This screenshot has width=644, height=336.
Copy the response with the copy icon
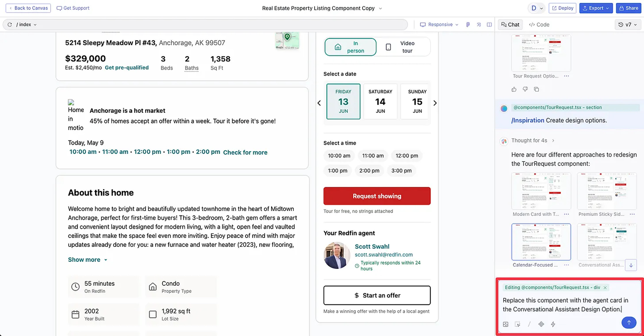[536, 89]
